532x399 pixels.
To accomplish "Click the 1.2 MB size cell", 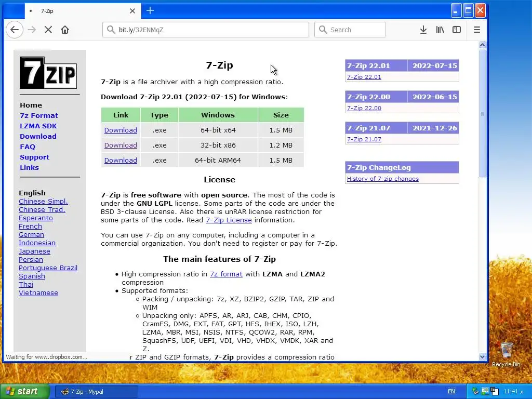I will (281, 145).
